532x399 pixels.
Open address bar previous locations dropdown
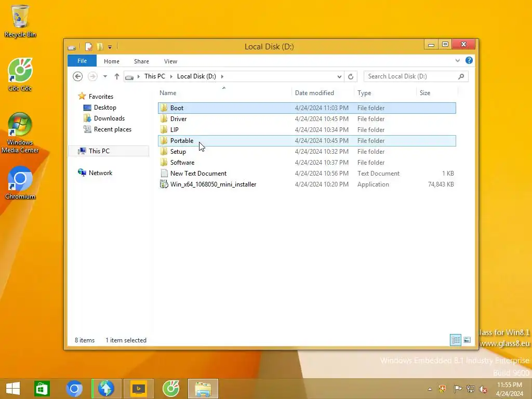point(339,77)
